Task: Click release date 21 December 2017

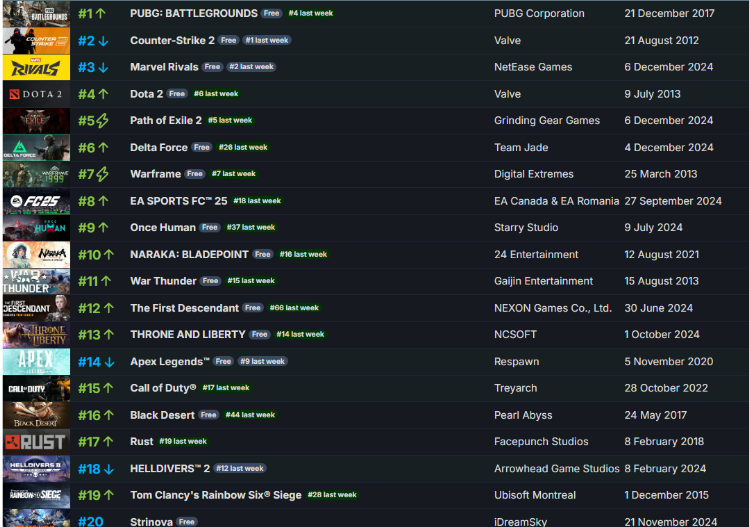Action: pos(669,13)
